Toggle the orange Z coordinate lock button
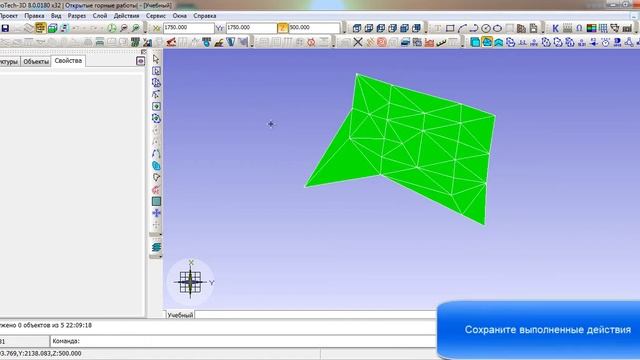Screen dimensions: 640x360 tap(282, 28)
